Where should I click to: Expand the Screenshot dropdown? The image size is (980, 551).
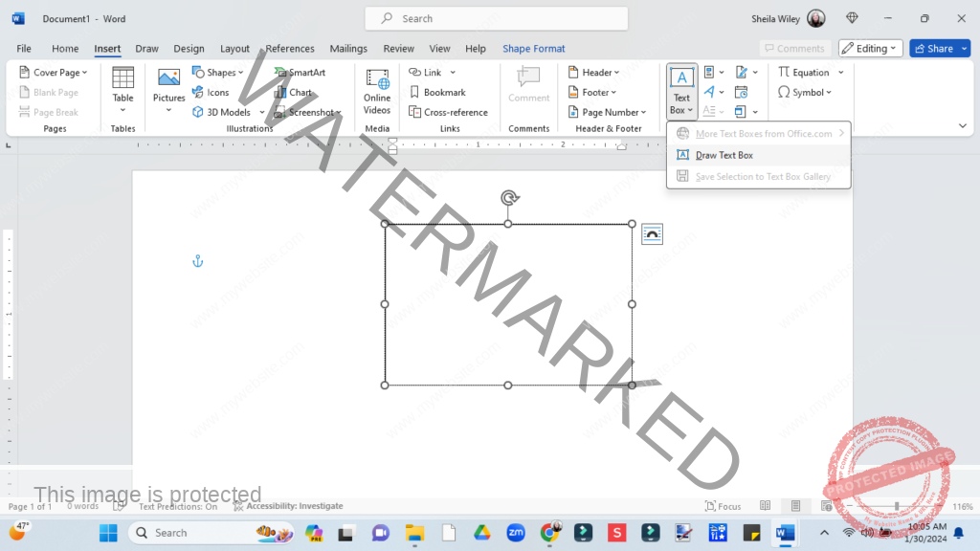pos(338,113)
